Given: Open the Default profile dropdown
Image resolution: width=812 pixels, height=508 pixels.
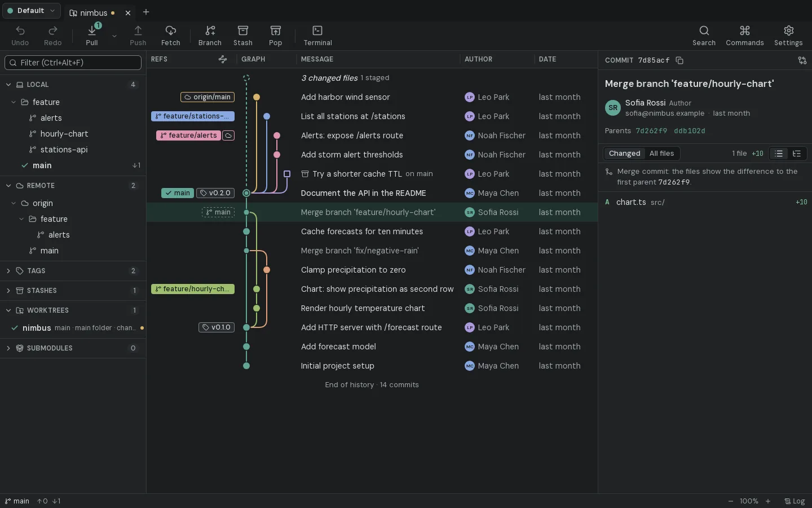Looking at the screenshot, I should pyautogui.click(x=30, y=11).
